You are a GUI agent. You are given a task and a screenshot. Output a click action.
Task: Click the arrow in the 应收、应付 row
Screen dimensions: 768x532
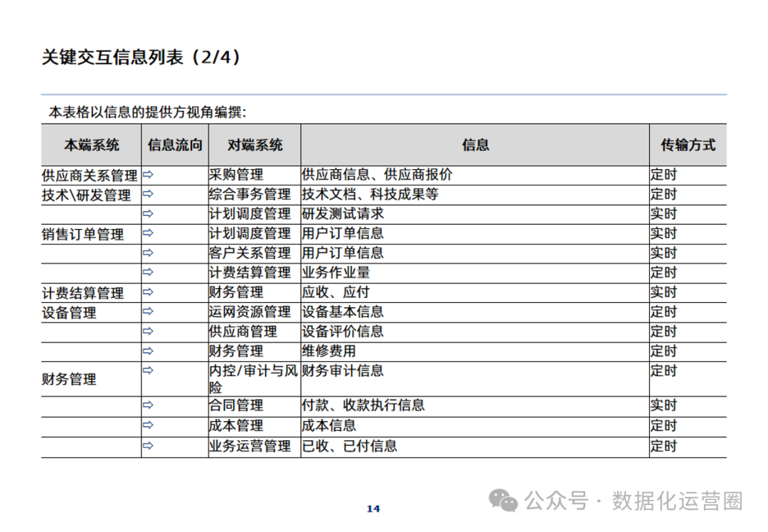148,292
